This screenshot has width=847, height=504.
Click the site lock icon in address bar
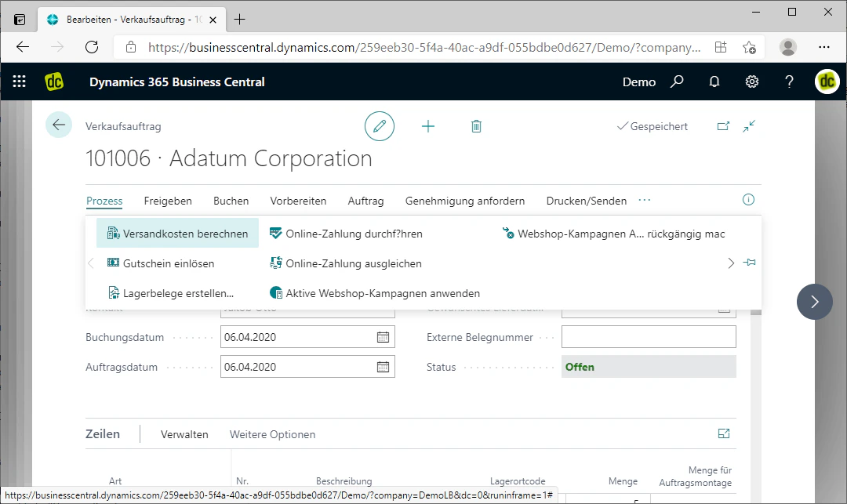click(131, 47)
